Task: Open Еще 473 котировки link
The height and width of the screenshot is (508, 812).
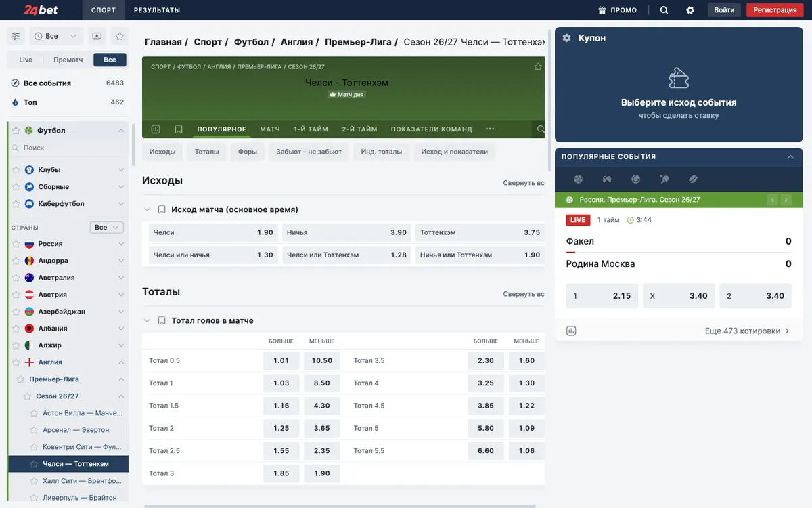Action: [747, 331]
